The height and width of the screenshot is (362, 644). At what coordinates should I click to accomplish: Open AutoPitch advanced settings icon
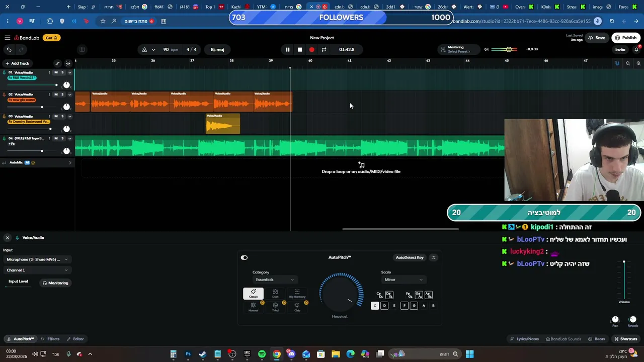click(x=433, y=257)
